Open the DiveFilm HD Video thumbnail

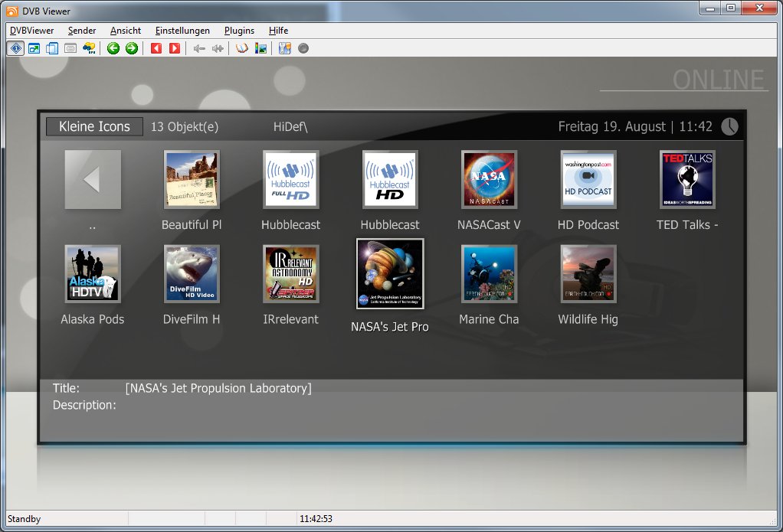pos(192,274)
